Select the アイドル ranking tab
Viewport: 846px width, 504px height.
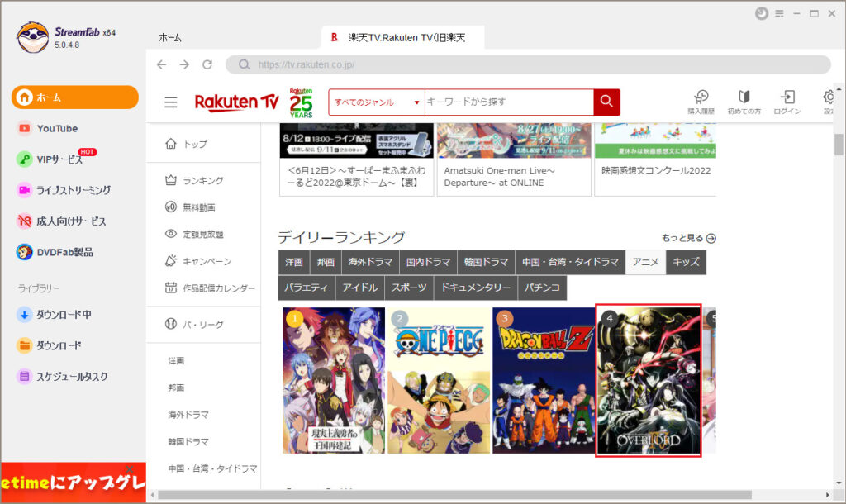click(x=360, y=288)
